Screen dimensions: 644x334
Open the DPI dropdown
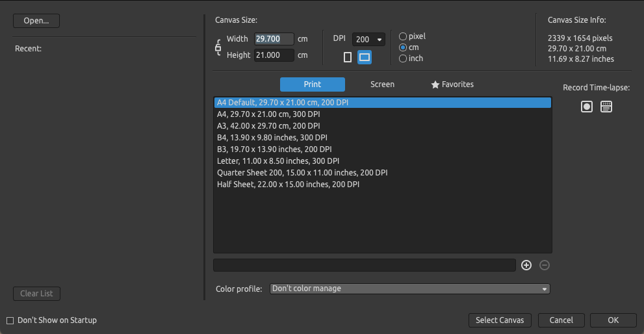368,40
